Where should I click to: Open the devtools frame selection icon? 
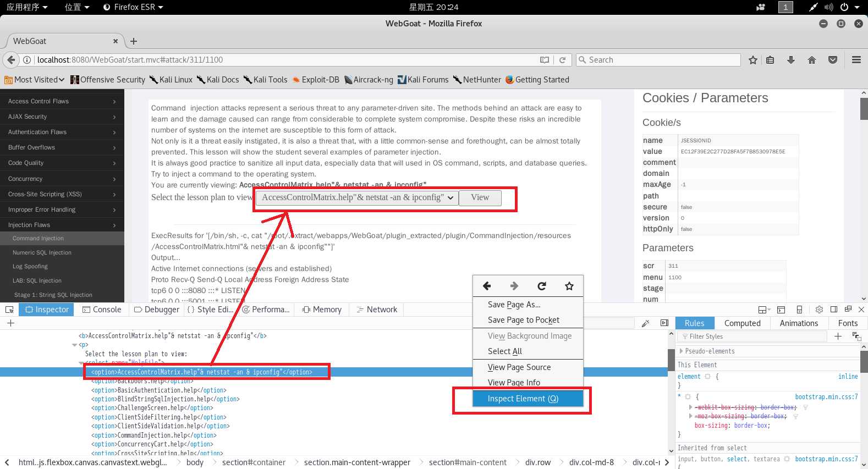[765, 310]
